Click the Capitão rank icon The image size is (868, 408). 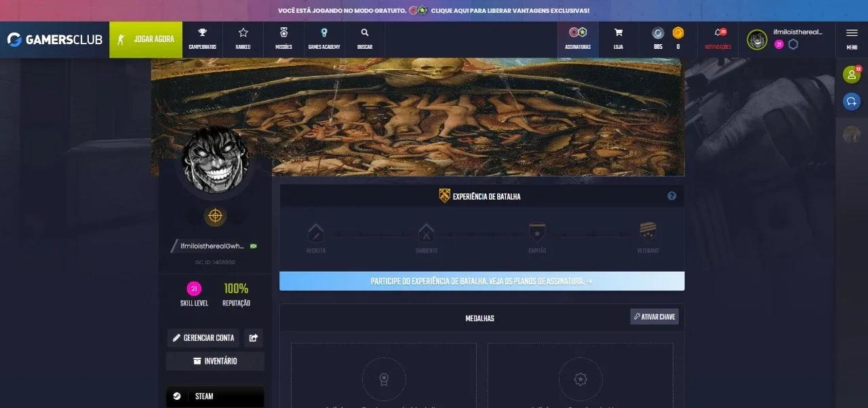(537, 234)
